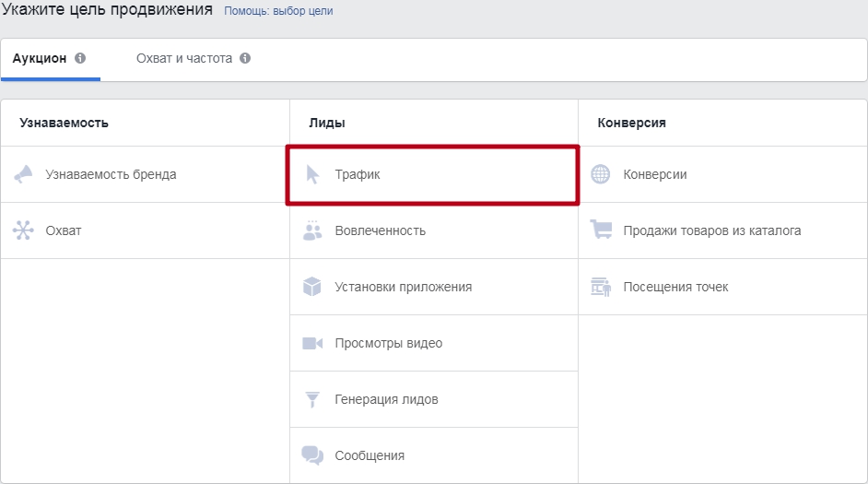
Task: Click the shopping cart icon for catalog sales
Action: tap(601, 230)
